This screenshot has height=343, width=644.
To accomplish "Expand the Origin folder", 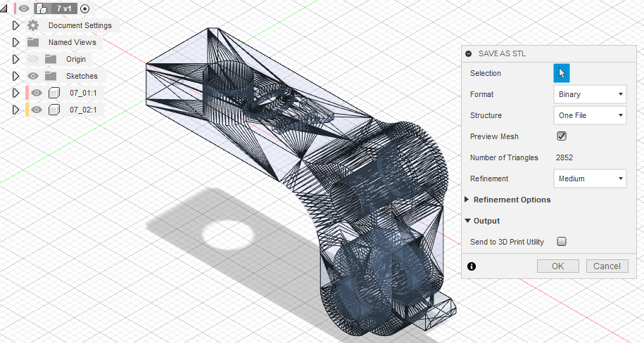I will pyautogui.click(x=15, y=59).
